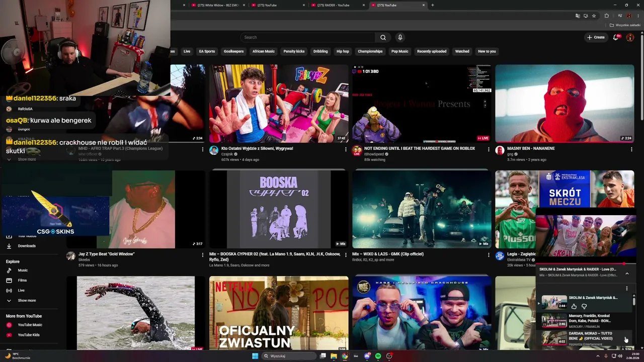Open NOT ENDING UNTIL I BEAT video title
This screenshot has height=362, width=644.
420,148
